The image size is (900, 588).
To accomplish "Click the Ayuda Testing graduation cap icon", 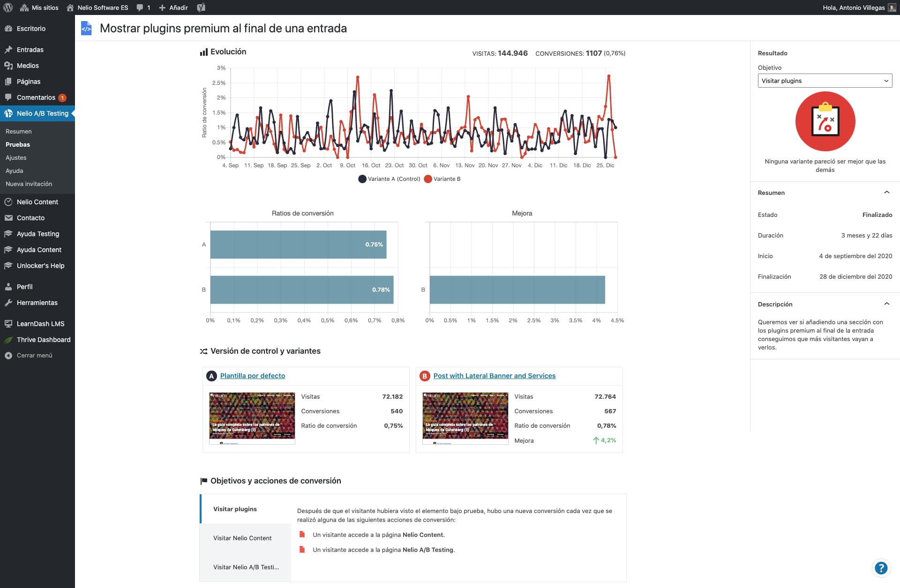I will click(x=8, y=234).
